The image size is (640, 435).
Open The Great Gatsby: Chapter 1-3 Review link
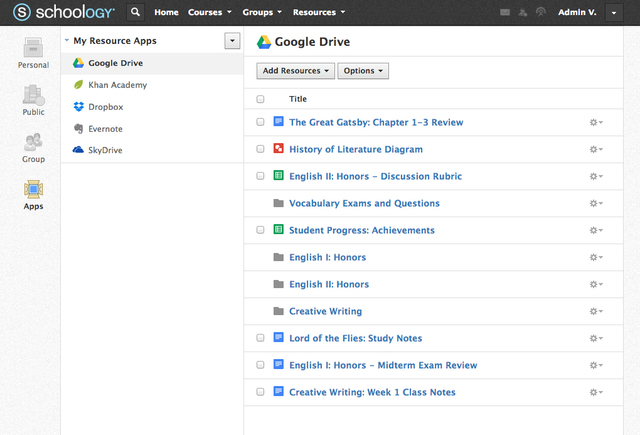[x=376, y=122]
